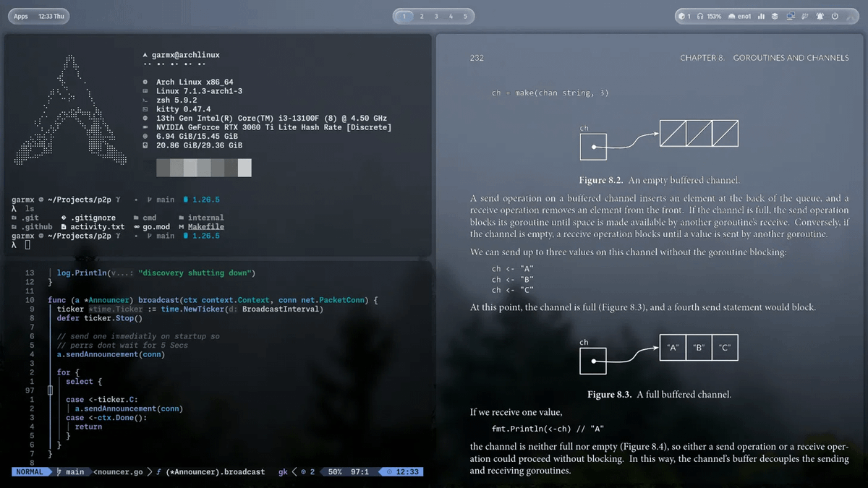868x488 pixels.
Task: Switch to workspace 4
Action: tap(451, 16)
